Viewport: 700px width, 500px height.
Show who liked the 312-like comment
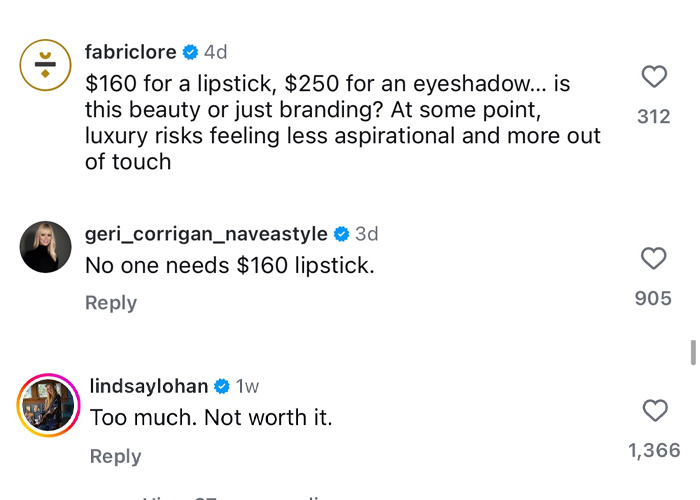click(x=654, y=117)
